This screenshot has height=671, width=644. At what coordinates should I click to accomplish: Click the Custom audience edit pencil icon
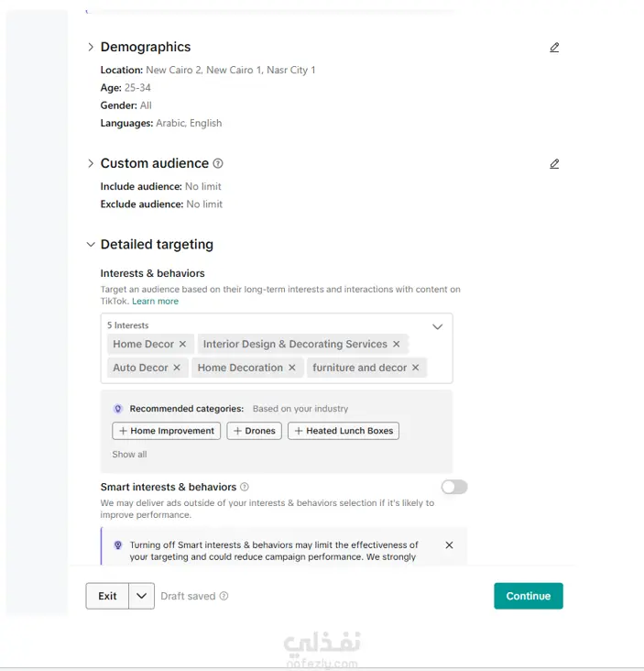coord(554,163)
